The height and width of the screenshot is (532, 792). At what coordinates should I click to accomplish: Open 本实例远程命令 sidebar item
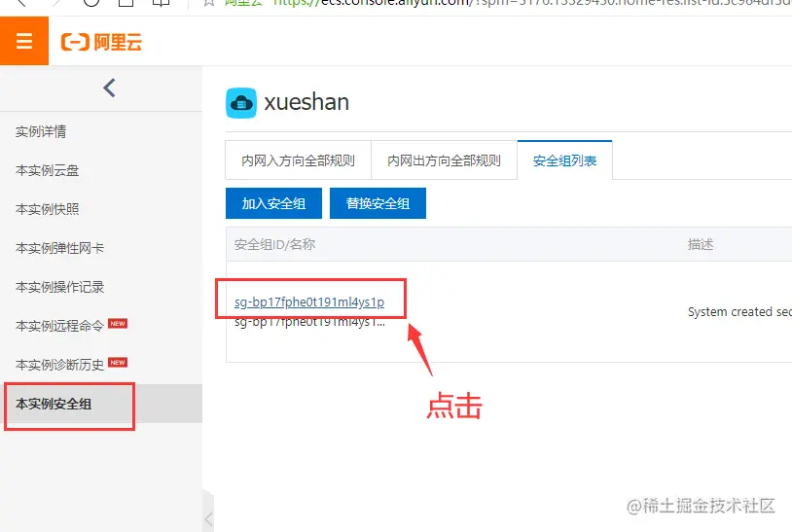point(59,326)
